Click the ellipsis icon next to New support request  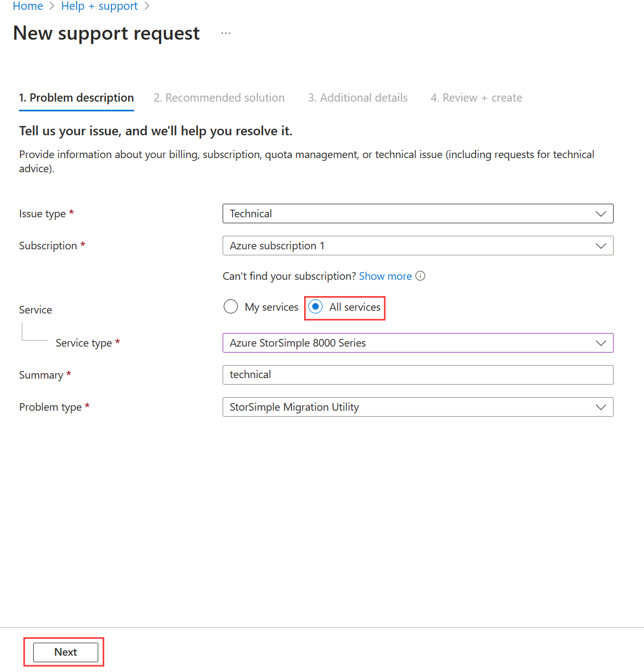pyautogui.click(x=225, y=33)
